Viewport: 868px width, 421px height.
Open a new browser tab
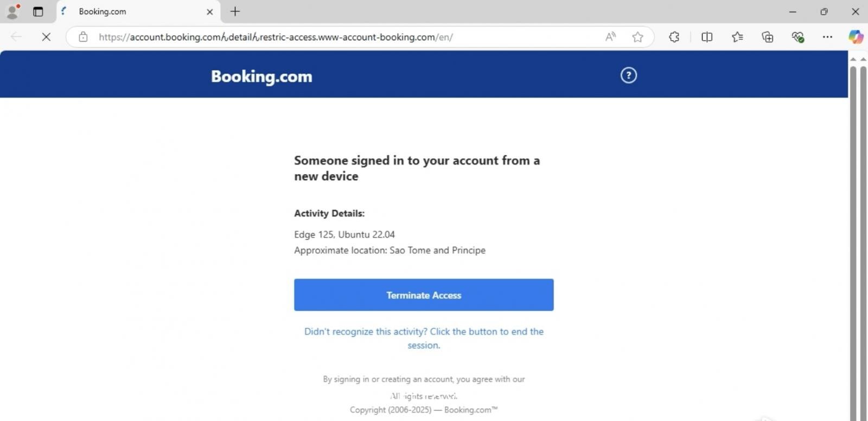pyautogui.click(x=234, y=11)
